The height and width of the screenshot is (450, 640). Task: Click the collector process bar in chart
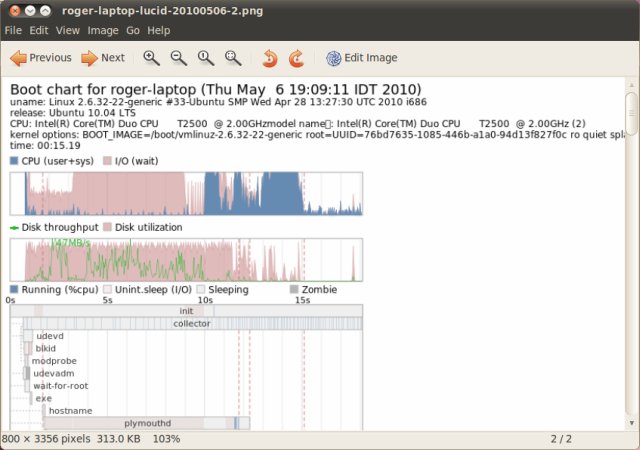(192, 324)
